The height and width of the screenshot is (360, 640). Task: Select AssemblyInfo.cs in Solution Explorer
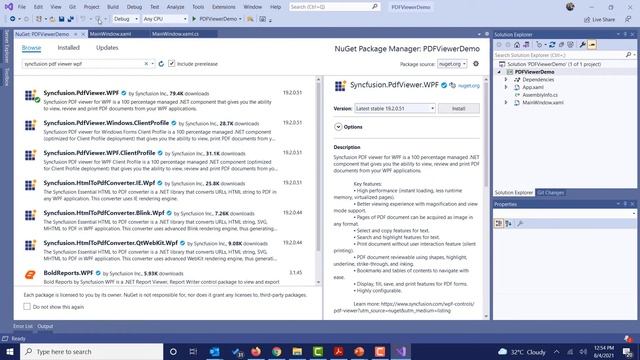(x=540, y=95)
